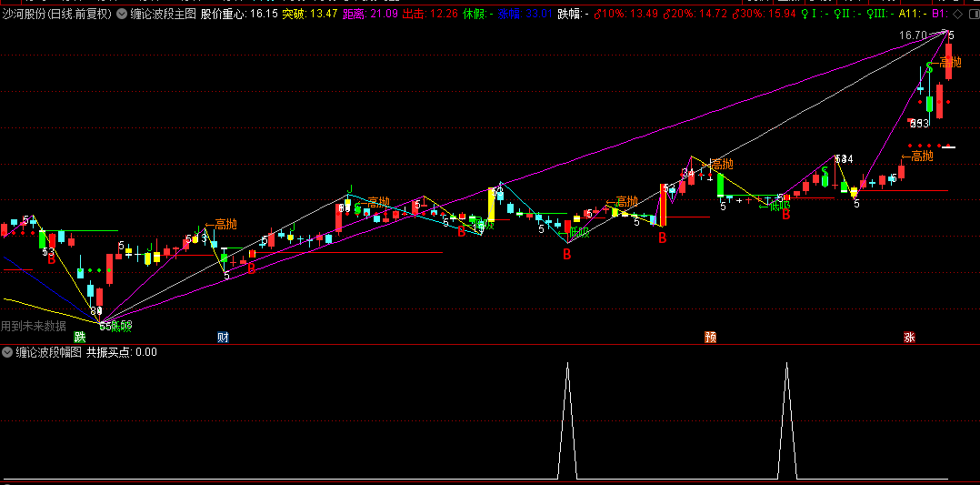The width and height of the screenshot is (980, 485).
Task: Click the 用到未来数据 warning text
Action: pyautogui.click(x=33, y=326)
